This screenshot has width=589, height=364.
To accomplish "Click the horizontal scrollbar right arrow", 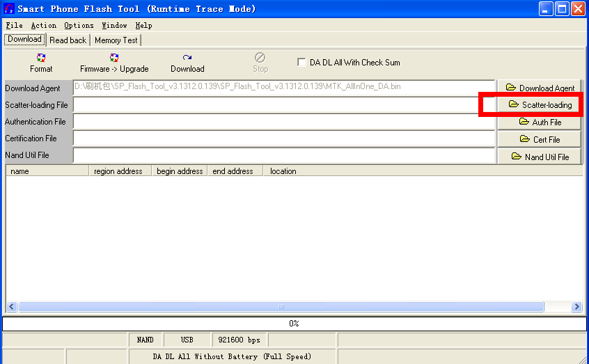I will click(x=576, y=306).
